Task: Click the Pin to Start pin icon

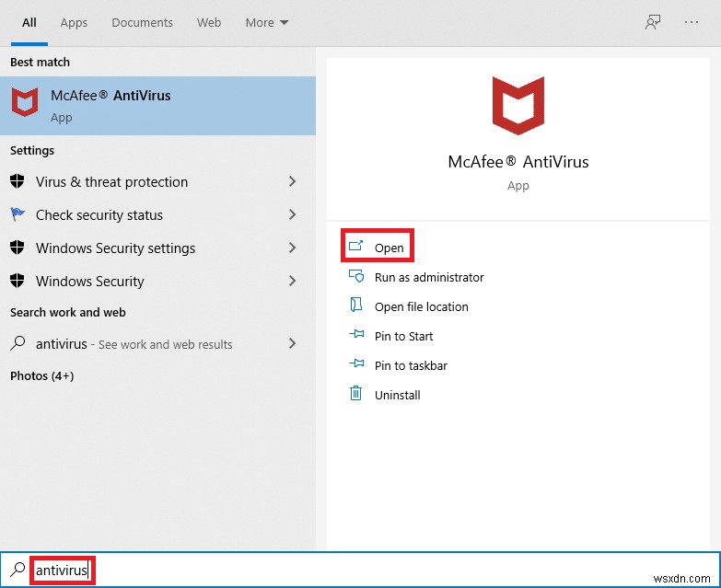Action: coord(356,334)
